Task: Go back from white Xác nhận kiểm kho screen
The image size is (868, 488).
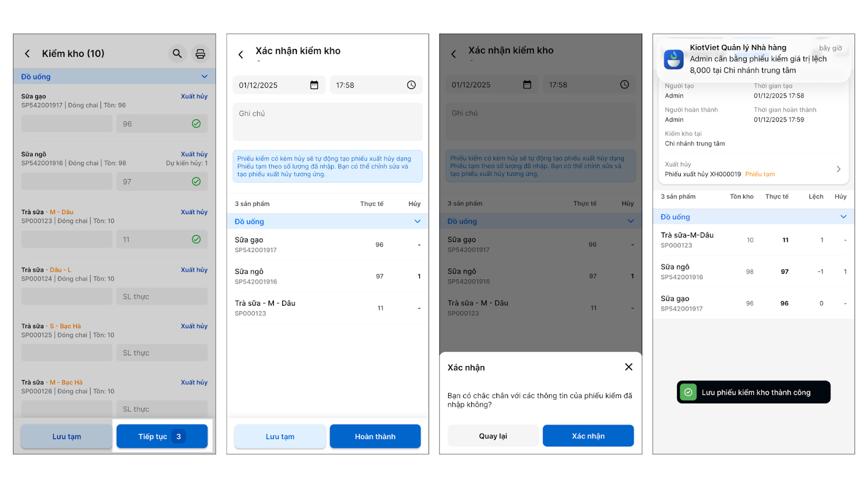Action: coord(241,54)
